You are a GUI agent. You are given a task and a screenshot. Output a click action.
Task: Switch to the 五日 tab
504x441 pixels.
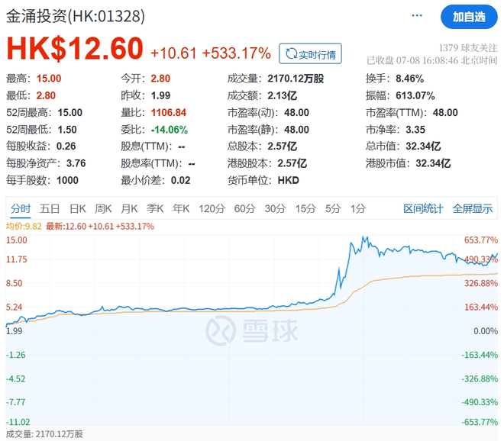50,209
